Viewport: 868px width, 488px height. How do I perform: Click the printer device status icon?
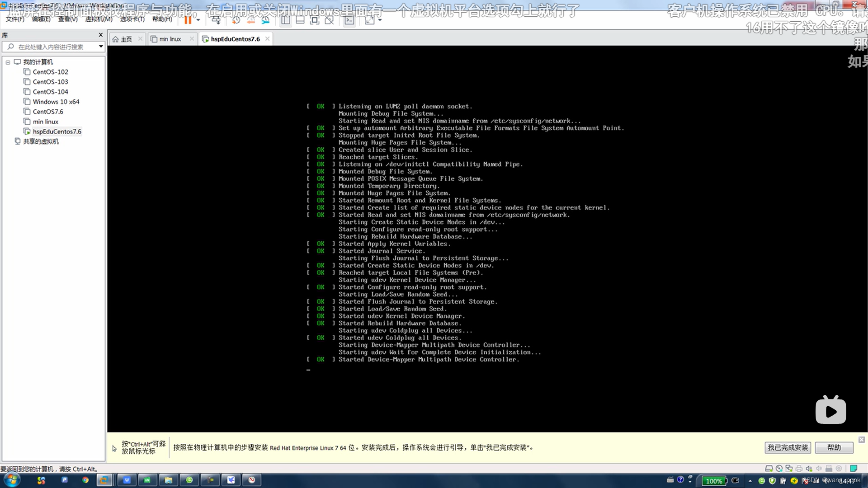point(799,469)
